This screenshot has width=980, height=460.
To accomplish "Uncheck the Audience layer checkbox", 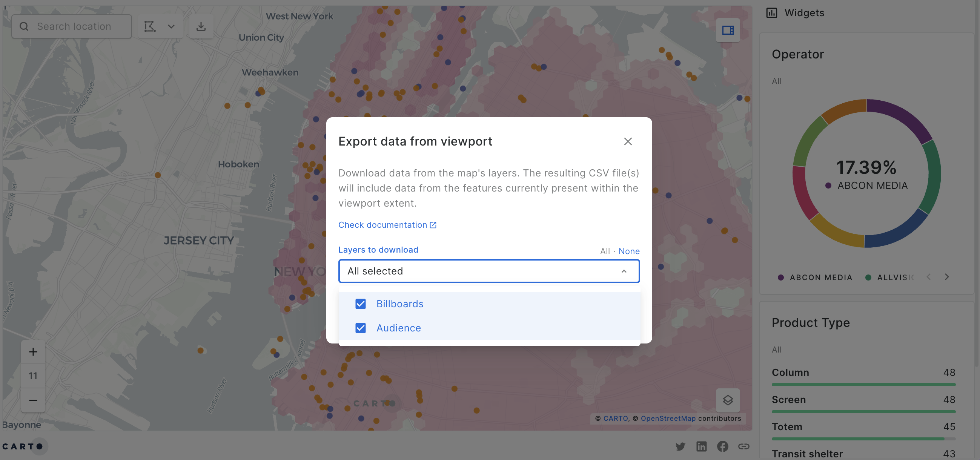I will point(360,328).
